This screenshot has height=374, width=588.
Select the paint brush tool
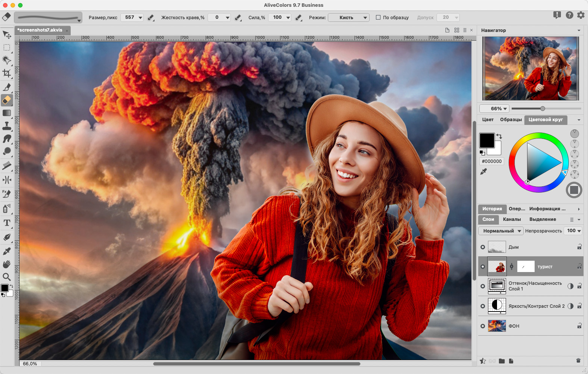(x=7, y=87)
